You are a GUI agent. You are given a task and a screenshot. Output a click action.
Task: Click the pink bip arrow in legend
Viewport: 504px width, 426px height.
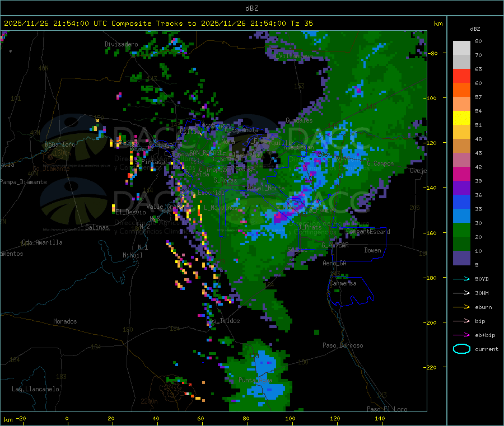point(461,321)
